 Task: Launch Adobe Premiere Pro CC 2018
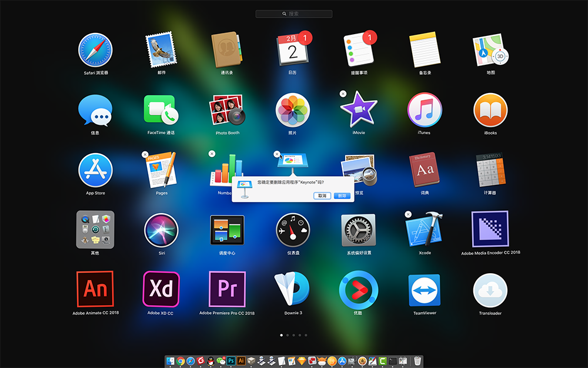pos(227,289)
